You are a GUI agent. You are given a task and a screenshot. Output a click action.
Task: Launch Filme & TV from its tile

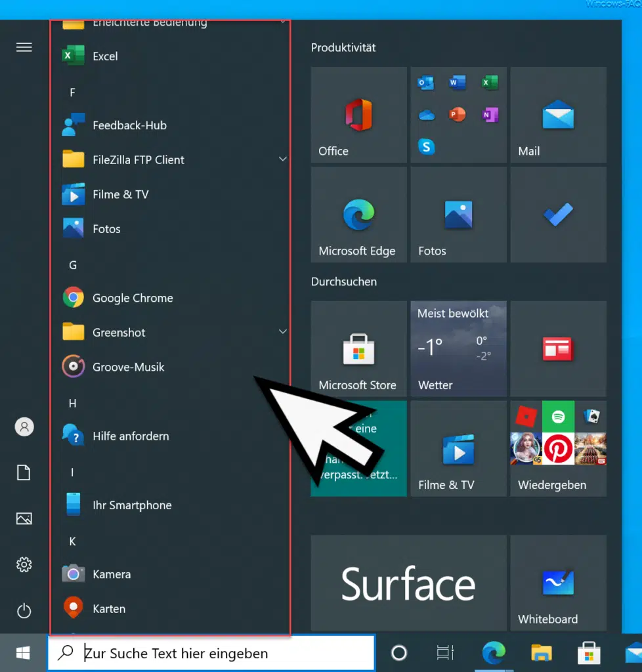458,448
